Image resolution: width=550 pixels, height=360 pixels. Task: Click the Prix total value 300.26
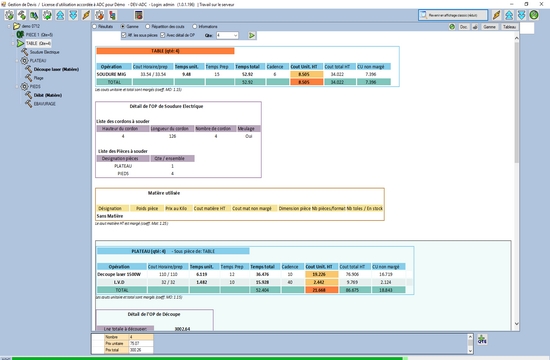(141, 350)
